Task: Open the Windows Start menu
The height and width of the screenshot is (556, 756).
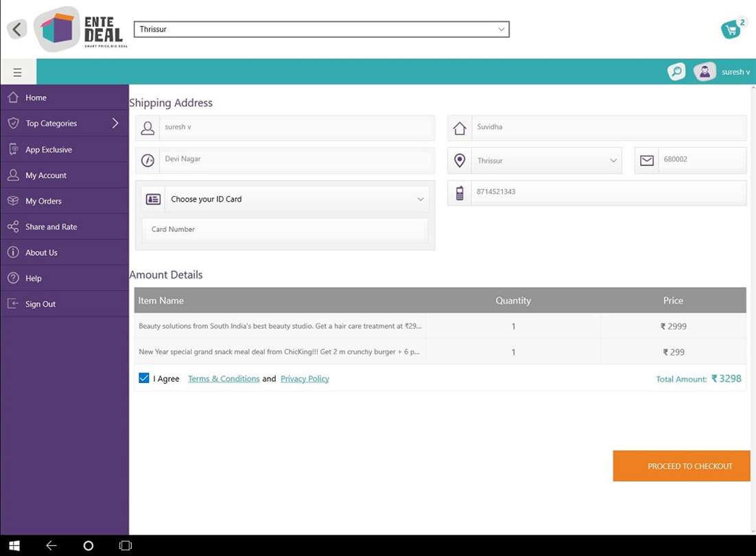Action: click(x=14, y=546)
